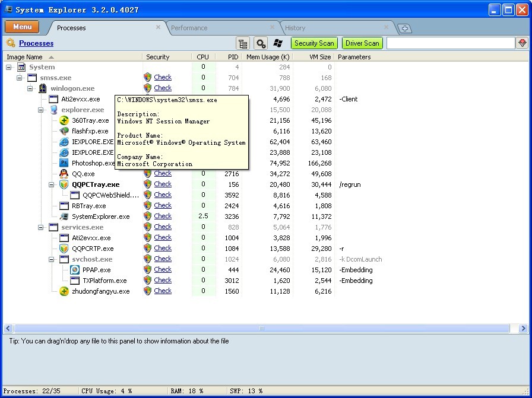Click the search input field in toolbar
This screenshot has height=398, width=532.
pyautogui.click(x=450, y=43)
